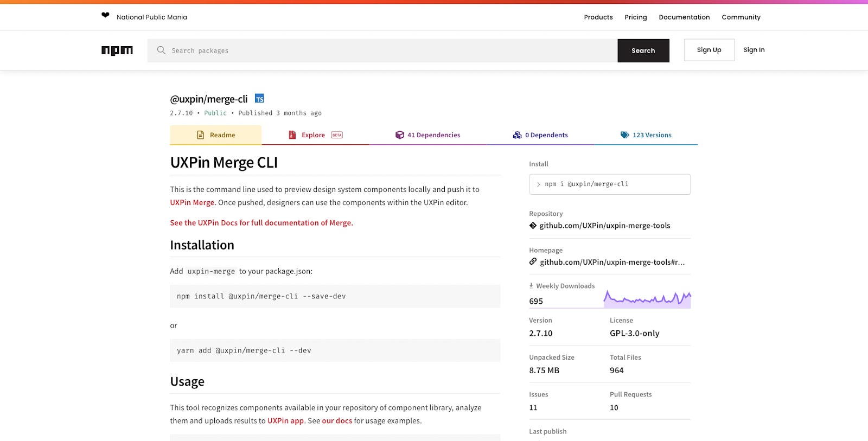Click the Explore file icon

(x=292, y=135)
